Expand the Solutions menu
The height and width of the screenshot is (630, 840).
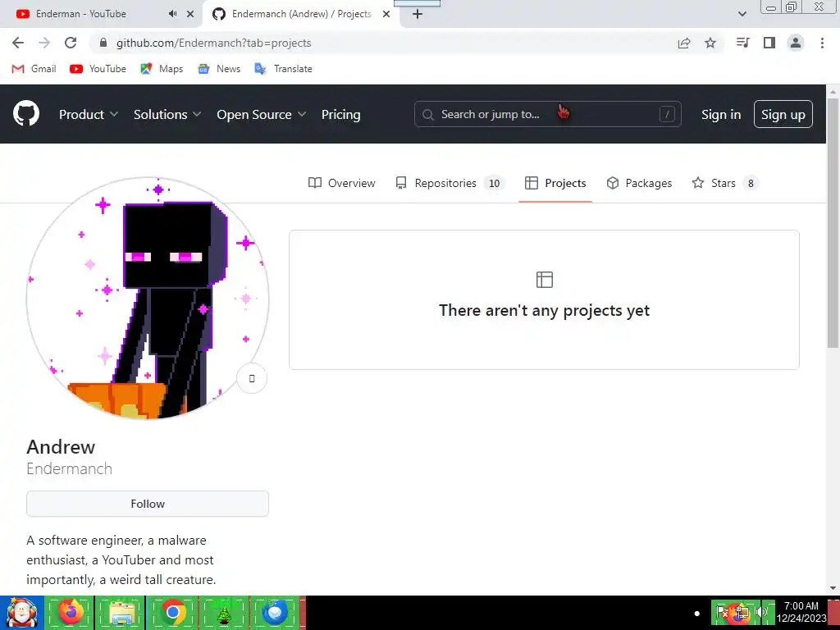tap(167, 114)
